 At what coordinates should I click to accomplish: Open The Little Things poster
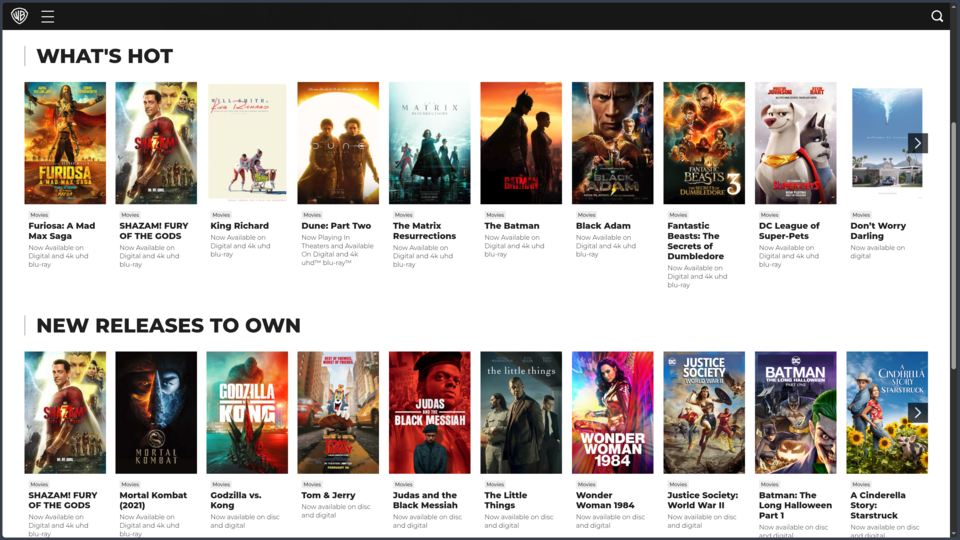point(521,413)
